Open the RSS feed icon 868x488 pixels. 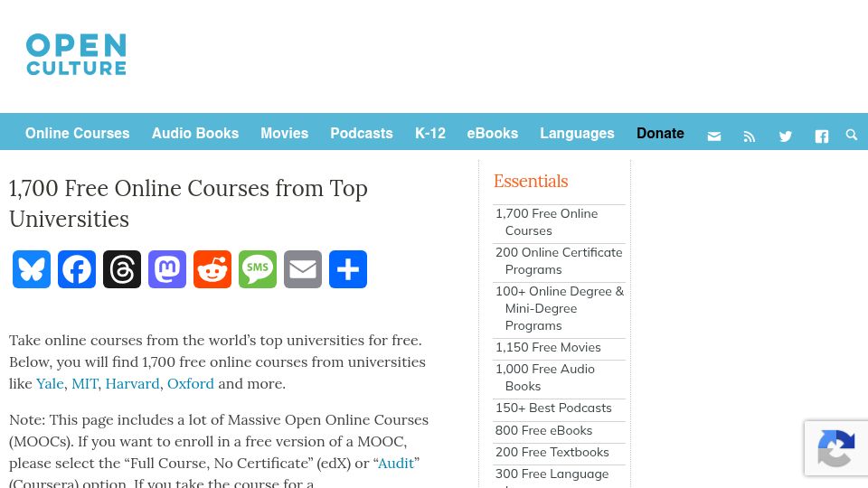tap(749, 136)
